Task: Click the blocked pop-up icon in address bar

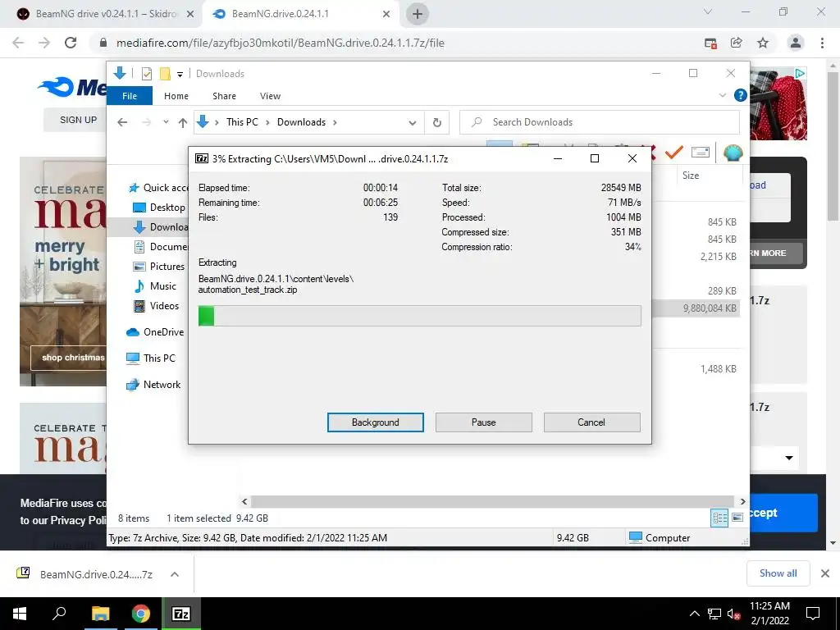Action: point(711,43)
